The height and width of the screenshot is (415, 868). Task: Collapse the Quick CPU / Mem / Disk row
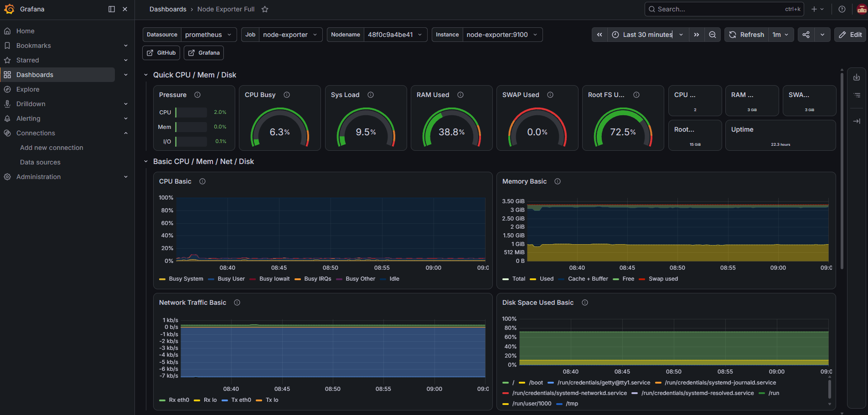coord(146,75)
